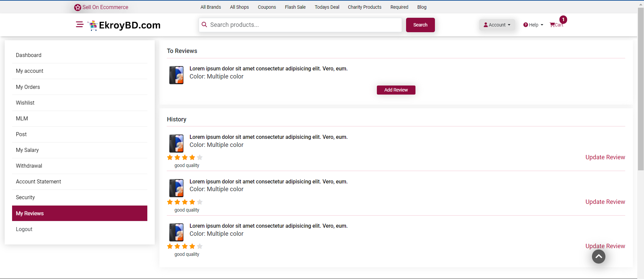644x279 pixels.
Task: Open Flash Sale from top menu
Action: tap(295, 7)
